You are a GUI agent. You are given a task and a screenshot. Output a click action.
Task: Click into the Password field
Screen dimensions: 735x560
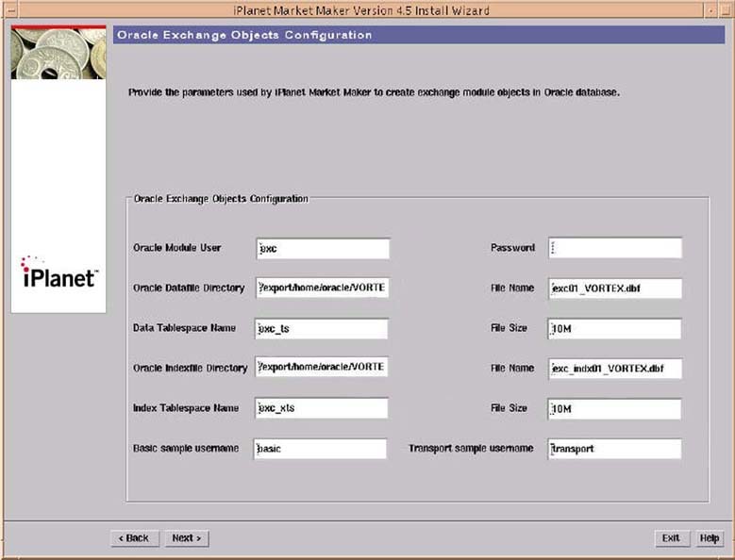(615, 248)
